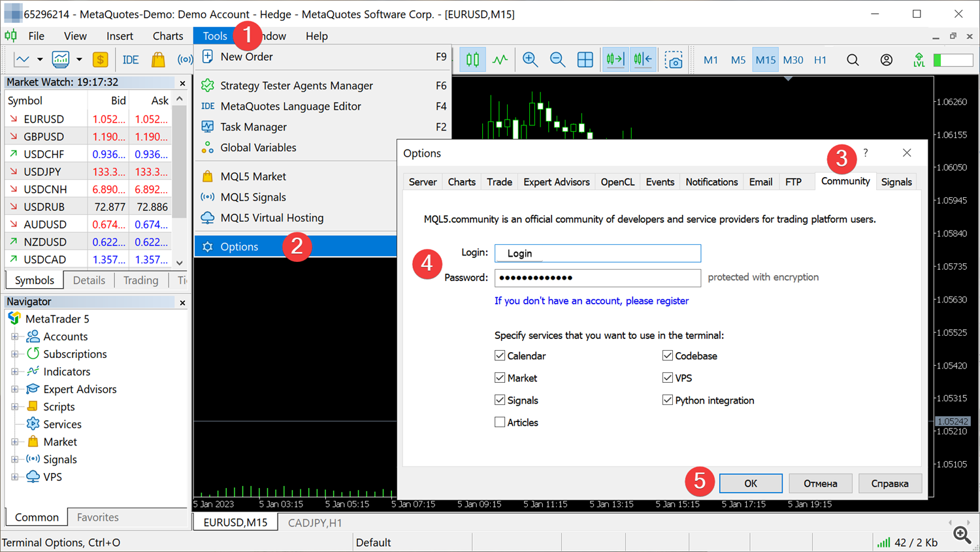Expand the Market node in Navigator
The height and width of the screenshot is (552, 980).
click(14, 442)
